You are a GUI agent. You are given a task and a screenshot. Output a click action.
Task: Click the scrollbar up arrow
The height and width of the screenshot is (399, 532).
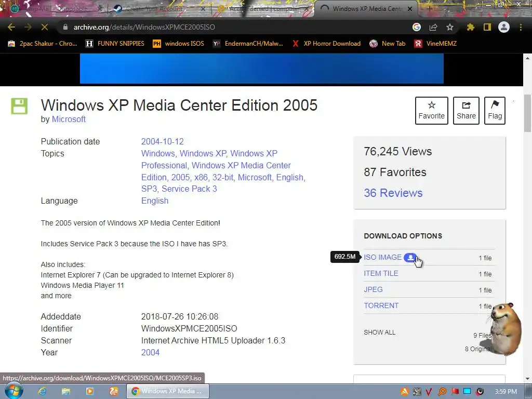(x=527, y=58)
